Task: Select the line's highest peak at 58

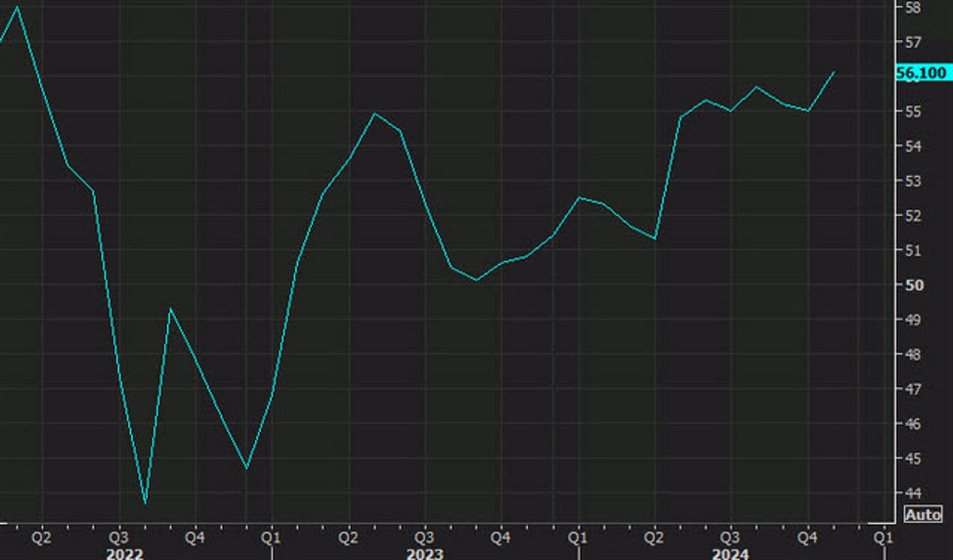Action: [18, 8]
